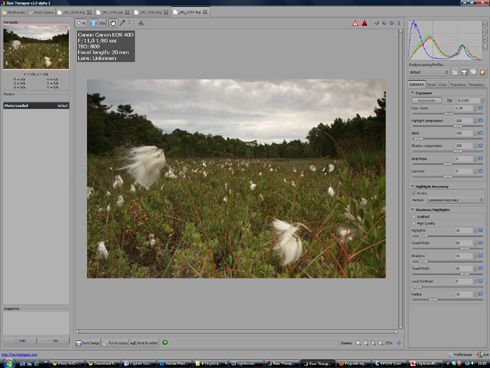This screenshot has height=368, width=490.
Task: Open the Color tab
Action: (x=442, y=85)
